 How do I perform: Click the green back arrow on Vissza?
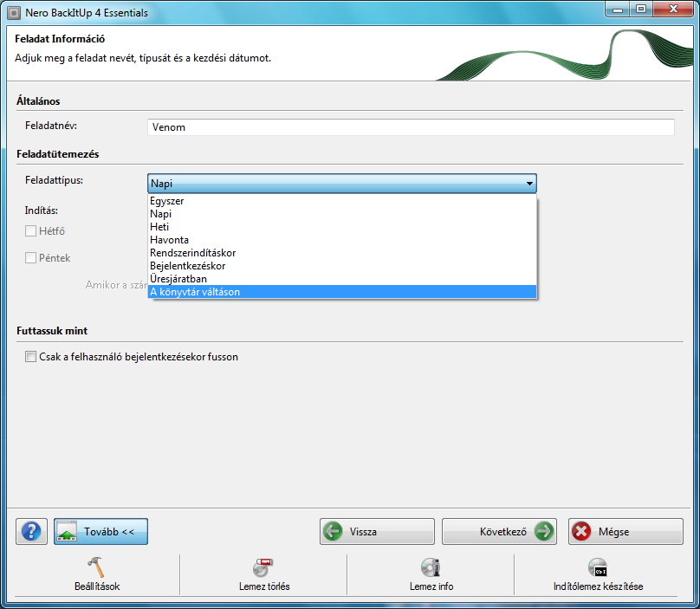click(x=333, y=532)
